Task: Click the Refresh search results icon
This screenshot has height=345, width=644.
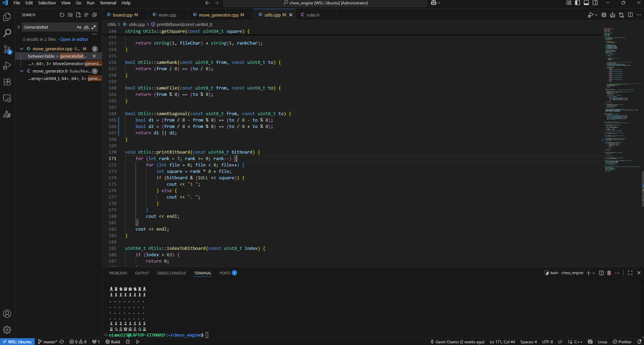Action: coord(62,15)
